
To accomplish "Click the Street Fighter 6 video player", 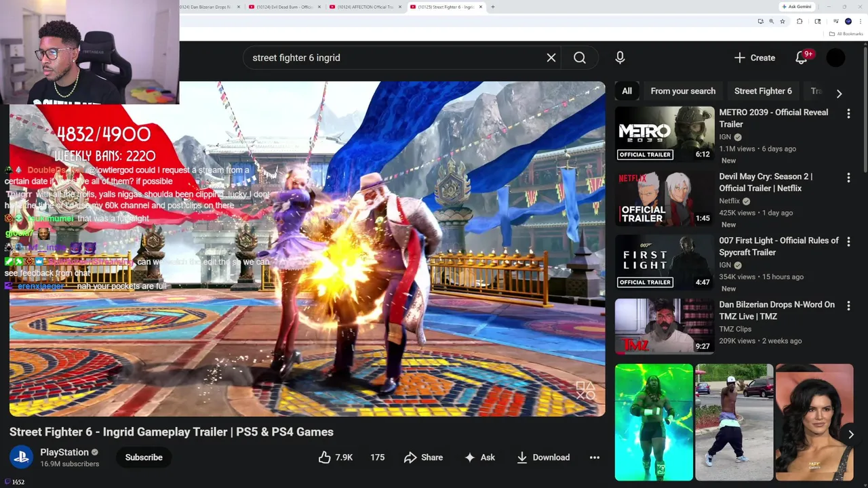I will (x=307, y=249).
